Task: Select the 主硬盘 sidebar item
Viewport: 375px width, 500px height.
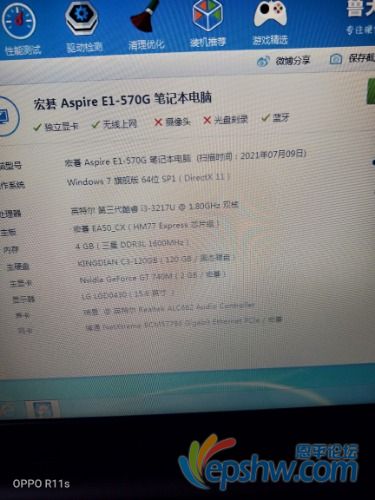Action: click(x=18, y=266)
